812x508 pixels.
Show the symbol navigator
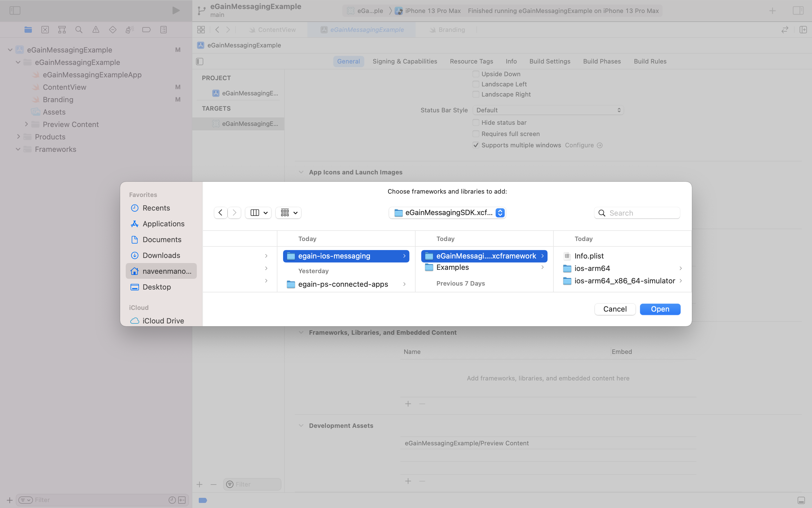coord(62,30)
